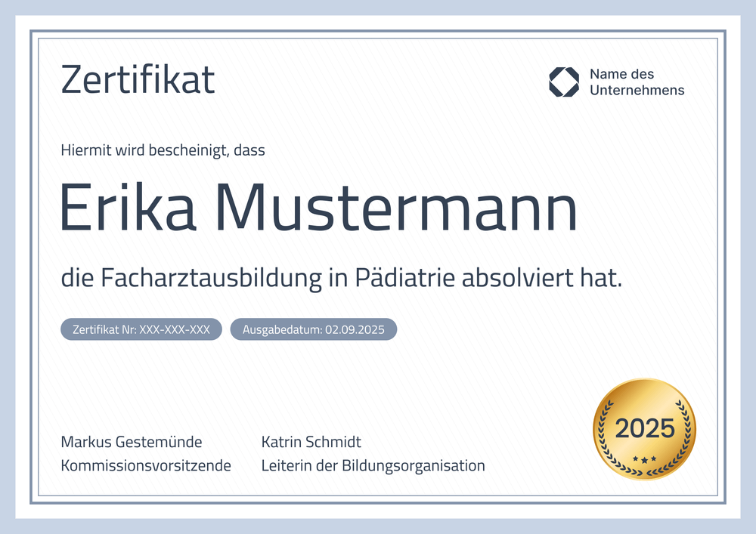Click the company logo icon
This screenshot has height=534, width=756.
[563, 82]
